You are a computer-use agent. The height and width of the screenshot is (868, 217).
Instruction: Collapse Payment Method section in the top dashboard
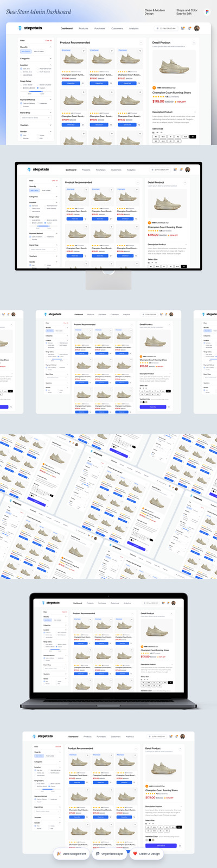coord(50,100)
